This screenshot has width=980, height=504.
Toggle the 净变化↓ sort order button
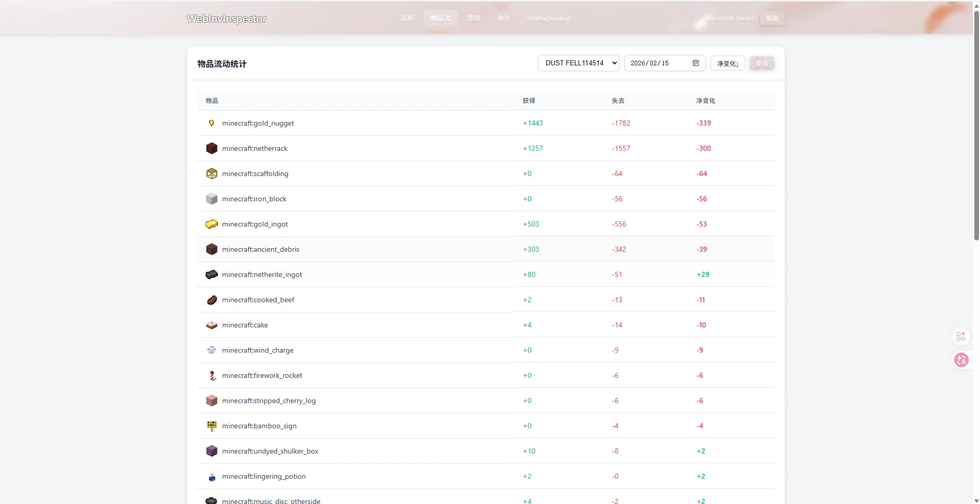(728, 63)
